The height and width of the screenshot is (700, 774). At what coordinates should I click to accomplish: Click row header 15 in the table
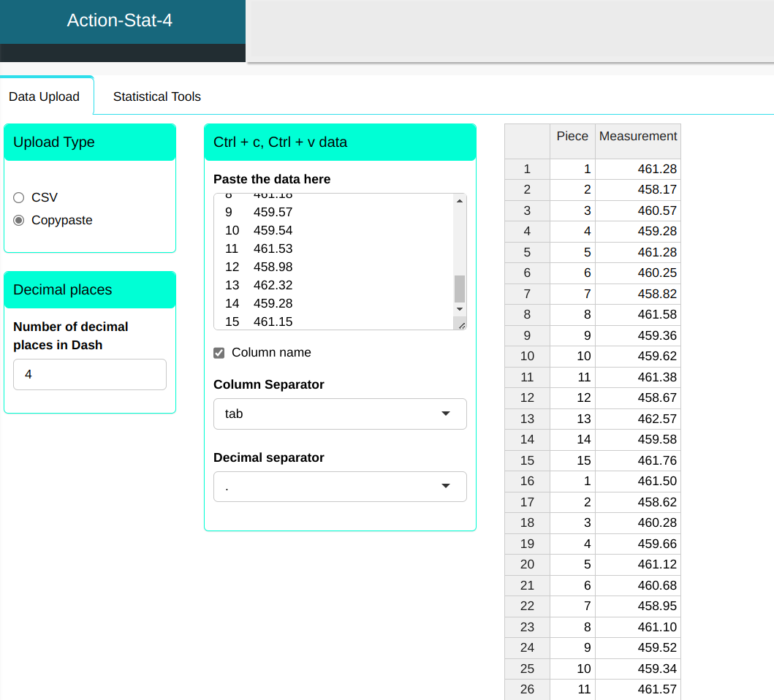(x=527, y=460)
